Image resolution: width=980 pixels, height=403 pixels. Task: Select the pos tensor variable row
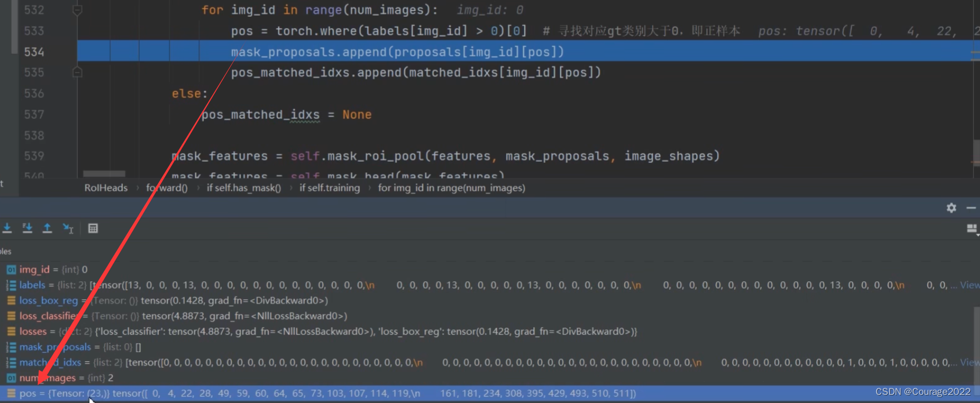[490, 393]
